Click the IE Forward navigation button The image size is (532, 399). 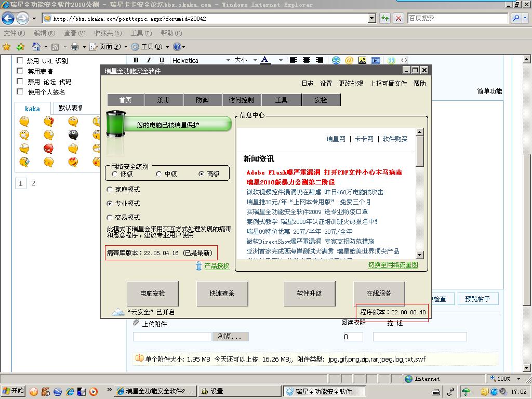click(22, 18)
